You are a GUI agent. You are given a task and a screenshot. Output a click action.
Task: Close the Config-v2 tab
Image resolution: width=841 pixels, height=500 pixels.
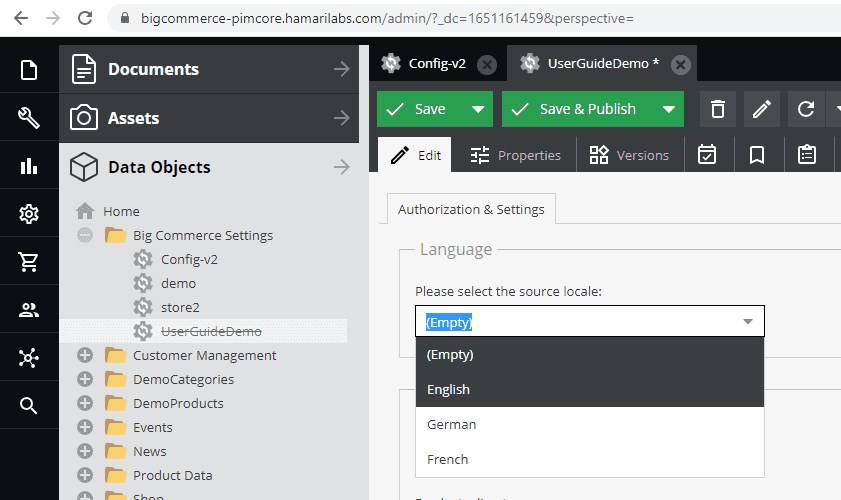(x=487, y=64)
